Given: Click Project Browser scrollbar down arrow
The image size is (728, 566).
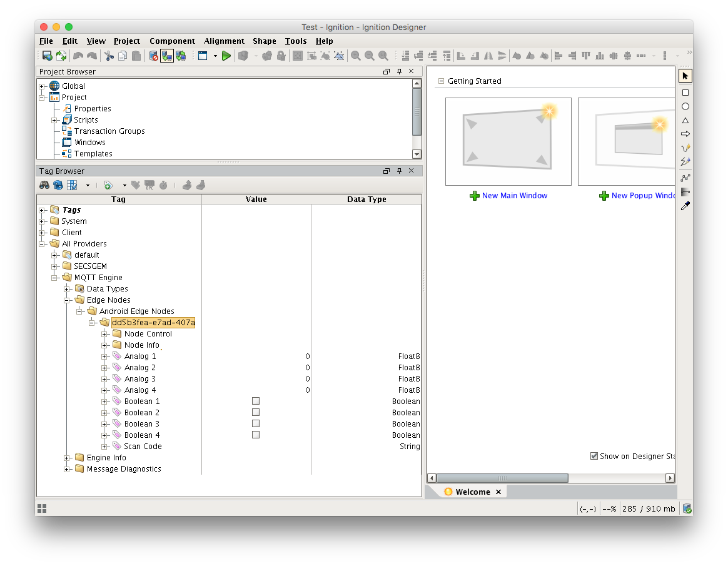Looking at the screenshot, I should point(417,154).
